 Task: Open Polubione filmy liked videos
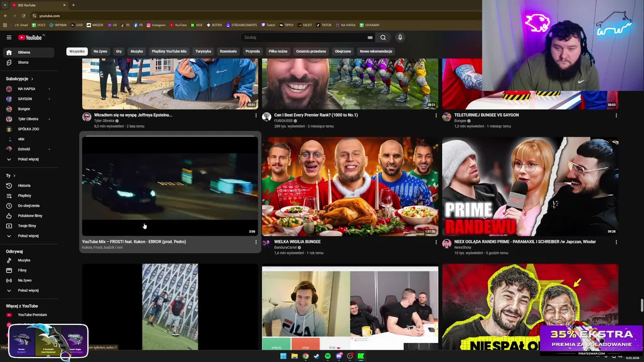[29, 216]
